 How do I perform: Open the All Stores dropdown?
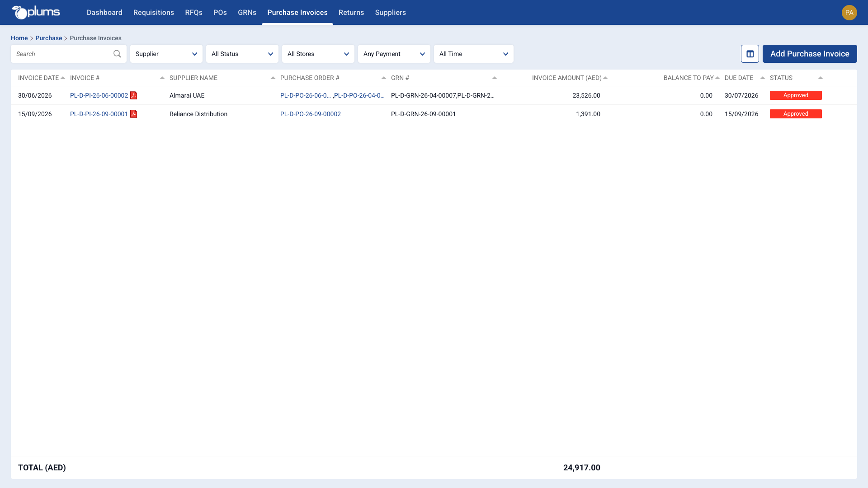click(x=318, y=54)
